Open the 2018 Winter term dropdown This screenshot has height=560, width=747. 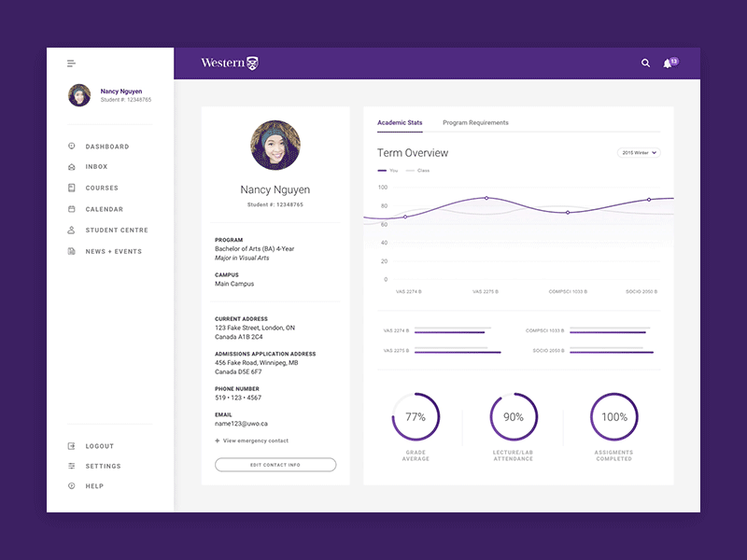(641, 151)
